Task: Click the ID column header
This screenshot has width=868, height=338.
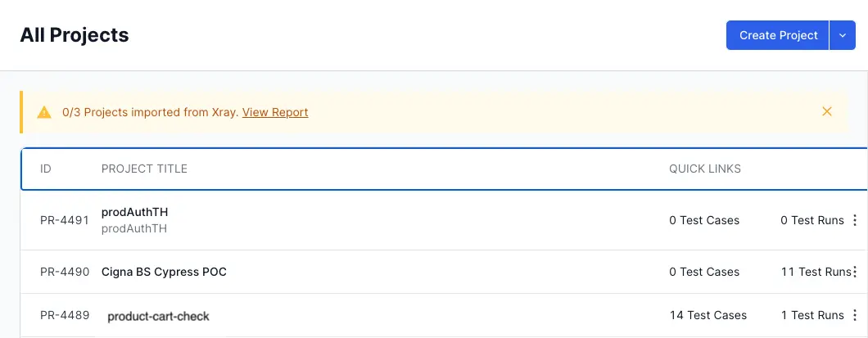Action: [46, 169]
